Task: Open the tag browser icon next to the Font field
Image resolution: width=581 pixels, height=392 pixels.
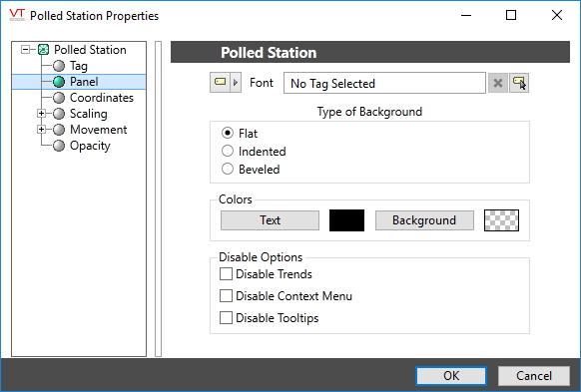Action: tap(519, 83)
